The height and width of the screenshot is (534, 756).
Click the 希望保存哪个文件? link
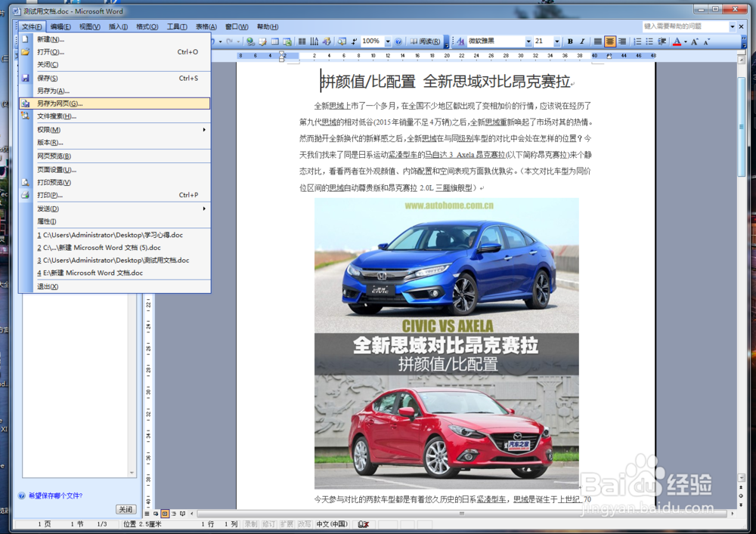55,495
